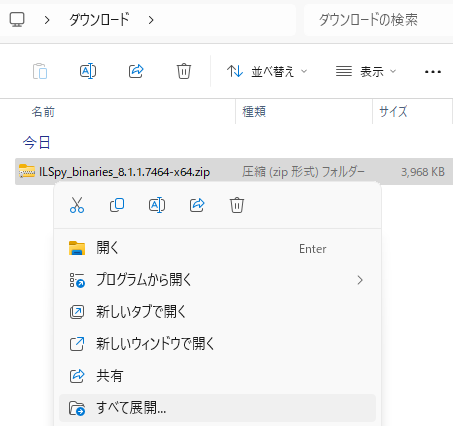The width and height of the screenshot is (453, 426).
Task: Choose 開く in the context menu
Action: coord(217,248)
